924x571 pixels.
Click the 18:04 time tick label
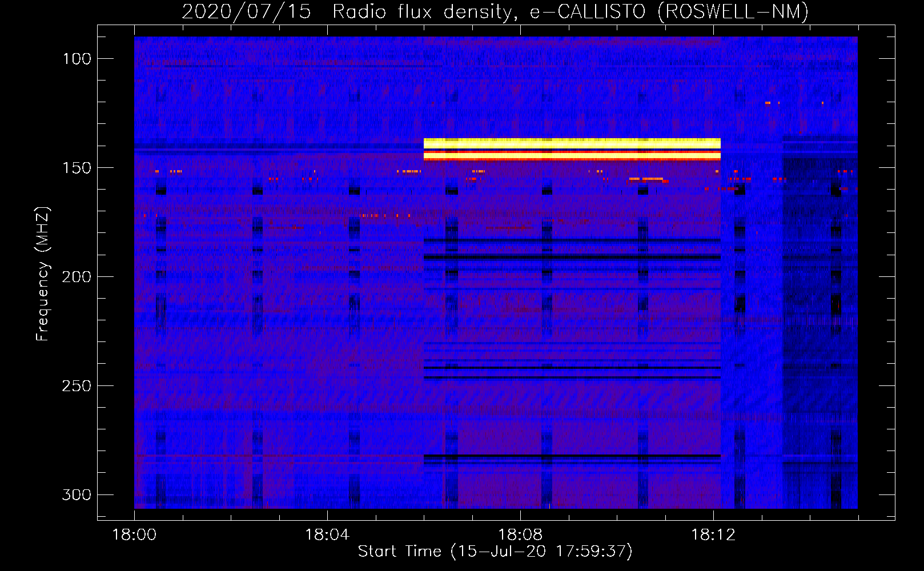click(327, 535)
